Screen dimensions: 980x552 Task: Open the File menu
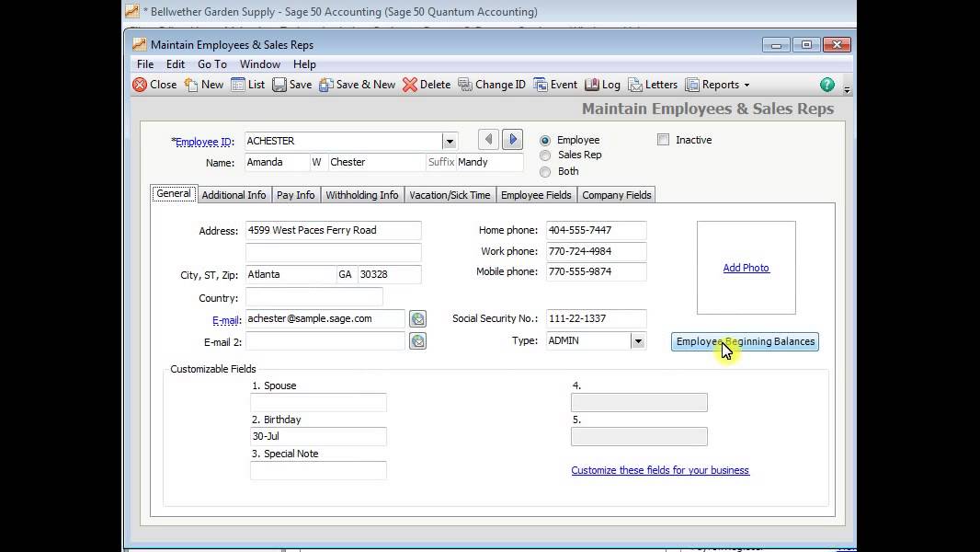click(x=145, y=64)
